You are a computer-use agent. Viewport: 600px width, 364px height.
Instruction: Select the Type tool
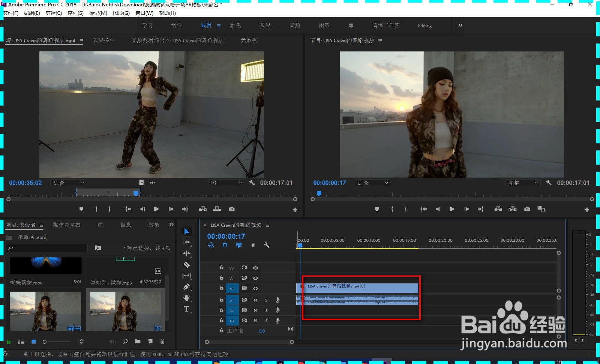point(186,309)
